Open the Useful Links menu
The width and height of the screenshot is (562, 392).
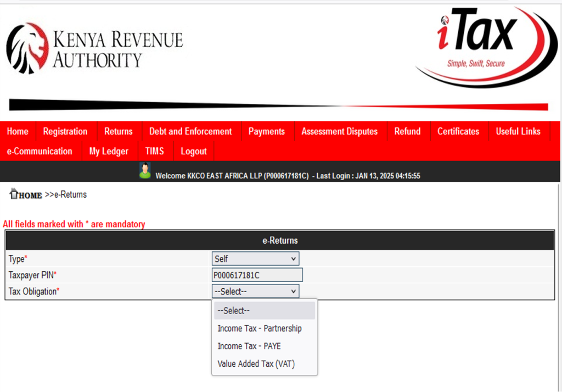[x=518, y=131]
